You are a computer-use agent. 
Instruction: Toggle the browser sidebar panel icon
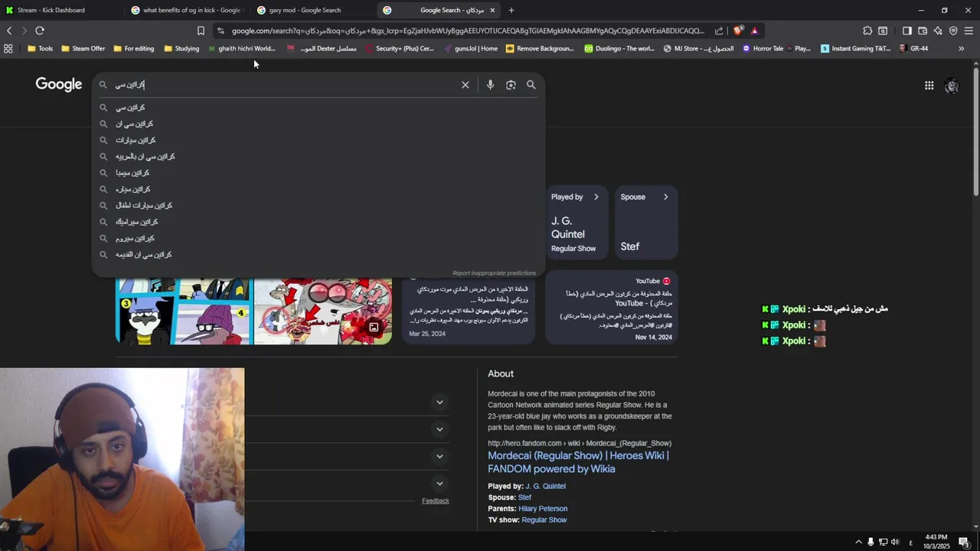pyautogui.click(x=907, y=31)
